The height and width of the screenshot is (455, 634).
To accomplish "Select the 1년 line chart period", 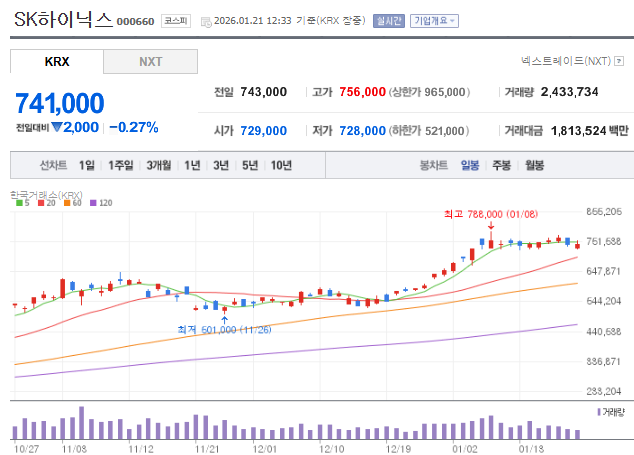I will point(192,165).
